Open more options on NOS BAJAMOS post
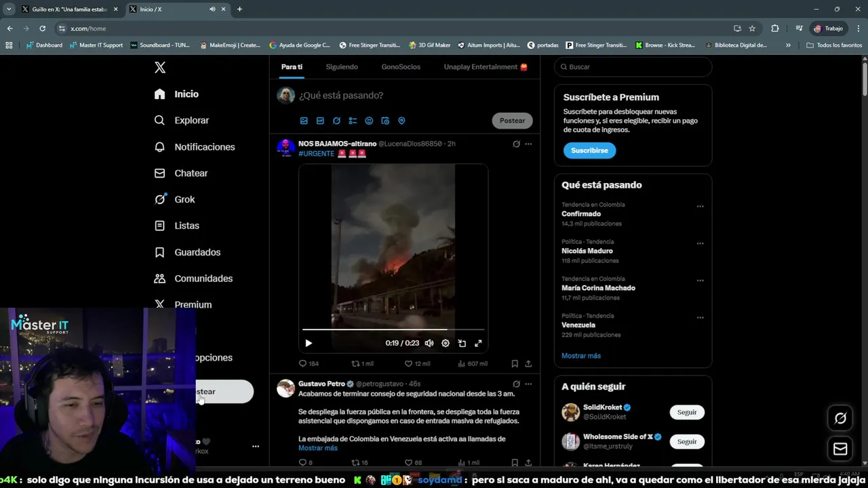 [x=528, y=144]
